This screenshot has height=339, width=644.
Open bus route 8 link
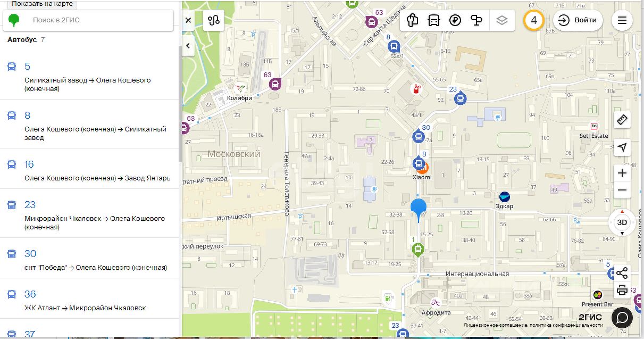click(28, 115)
